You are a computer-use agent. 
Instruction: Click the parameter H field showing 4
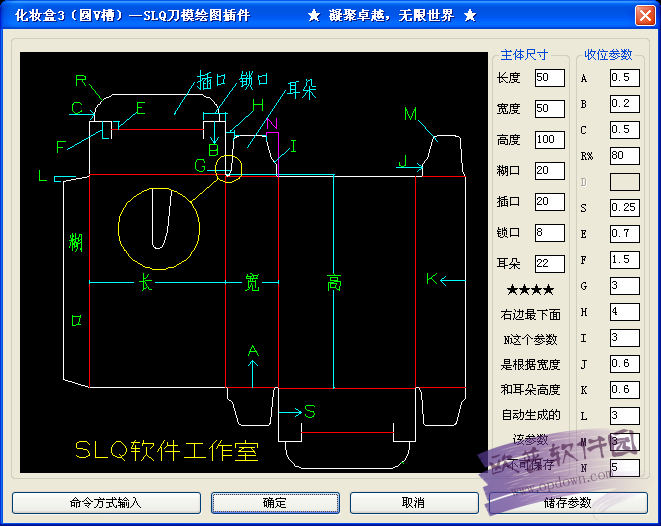625,312
